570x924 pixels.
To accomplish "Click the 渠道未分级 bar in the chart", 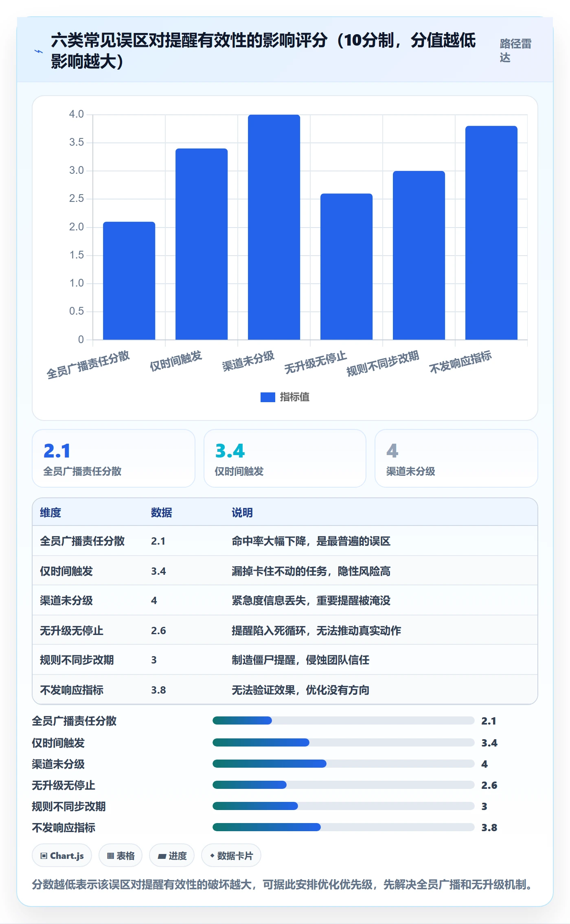I will pyautogui.click(x=274, y=227).
